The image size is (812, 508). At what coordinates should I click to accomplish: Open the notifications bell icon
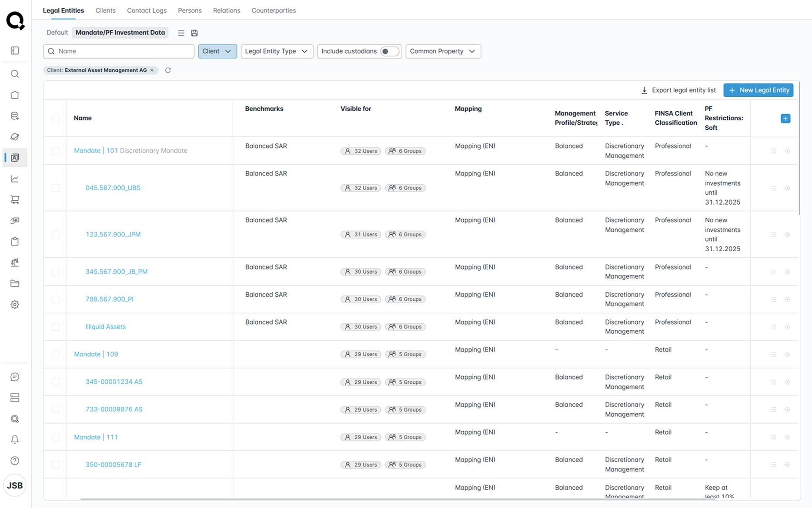click(x=15, y=439)
